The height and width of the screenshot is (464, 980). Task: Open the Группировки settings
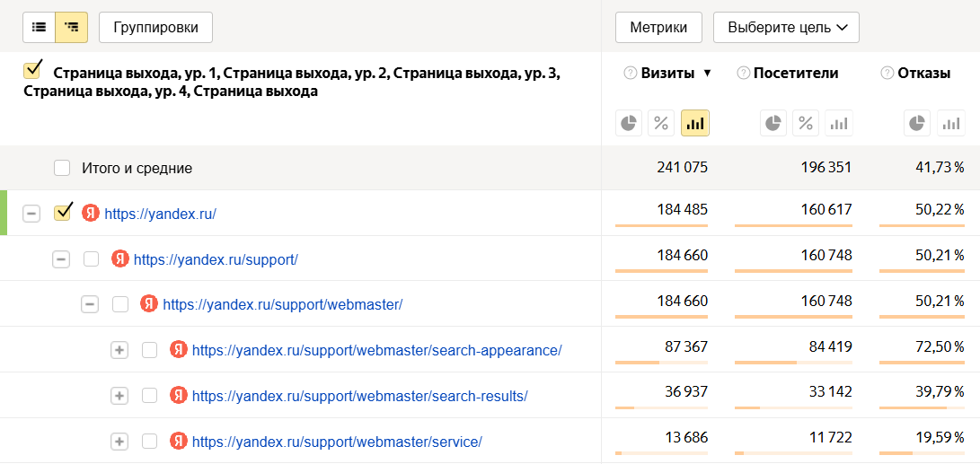click(x=155, y=28)
